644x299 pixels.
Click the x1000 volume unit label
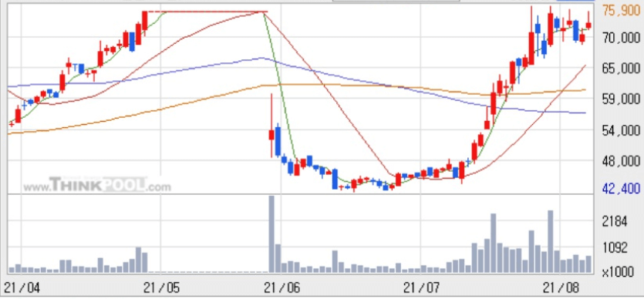click(x=617, y=272)
